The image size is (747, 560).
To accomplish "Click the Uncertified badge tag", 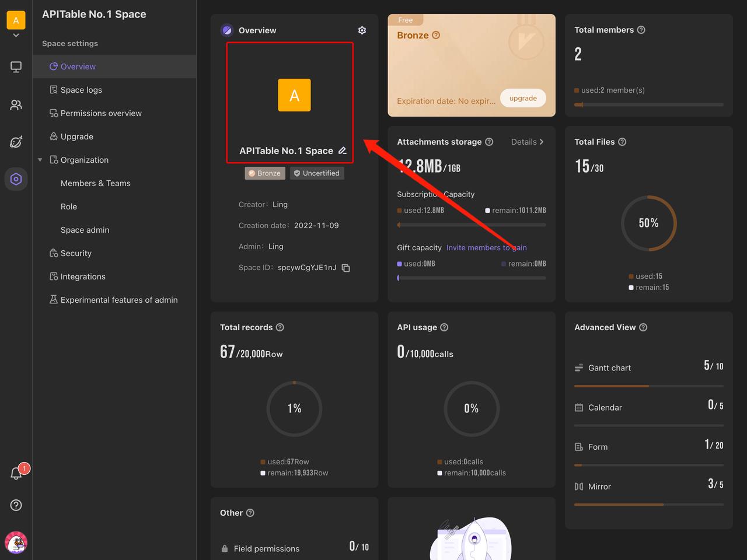I will [x=317, y=173].
